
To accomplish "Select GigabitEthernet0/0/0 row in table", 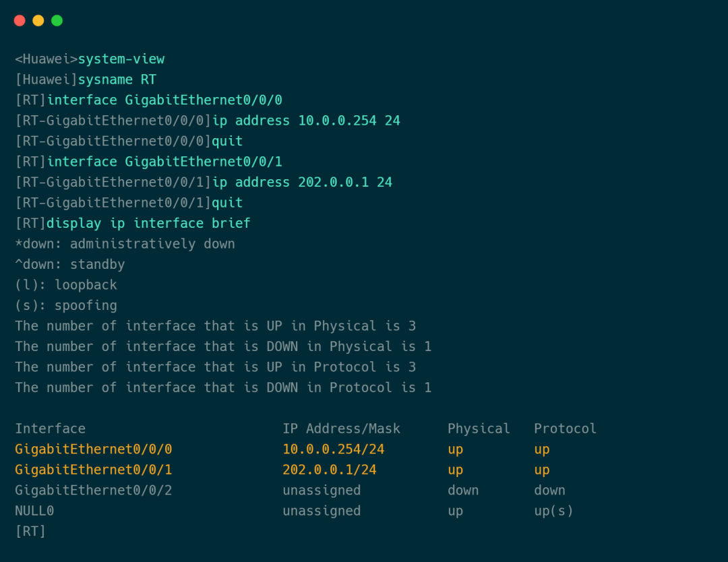I will [x=282, y=449].
